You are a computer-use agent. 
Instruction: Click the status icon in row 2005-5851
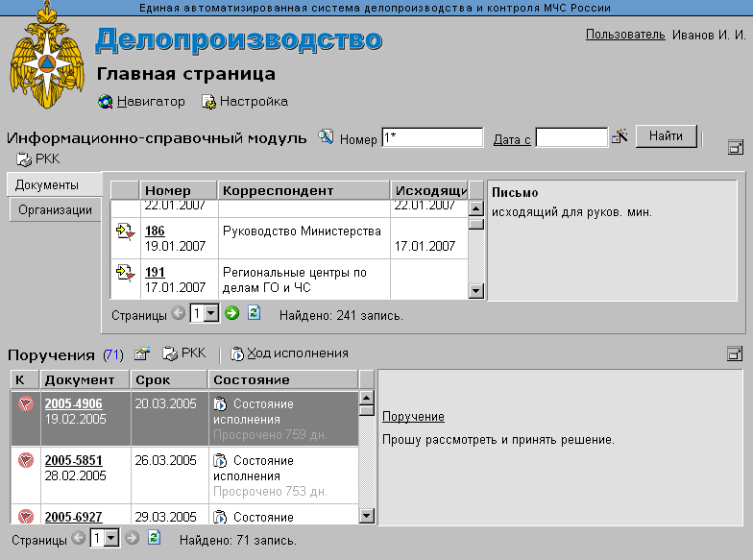pos(220,461)
